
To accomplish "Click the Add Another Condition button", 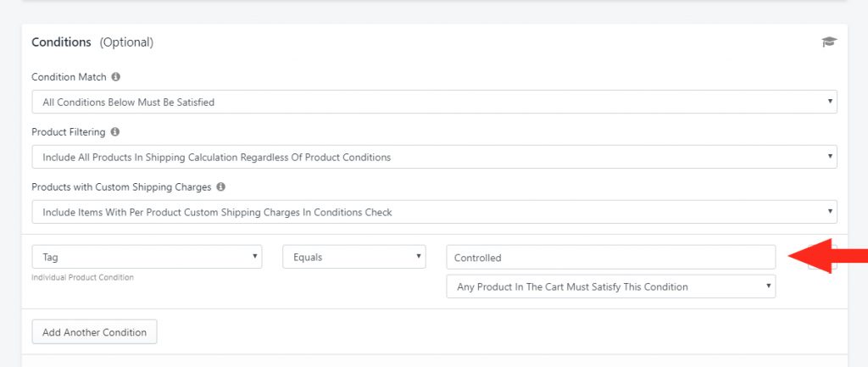I will point(95,332).
